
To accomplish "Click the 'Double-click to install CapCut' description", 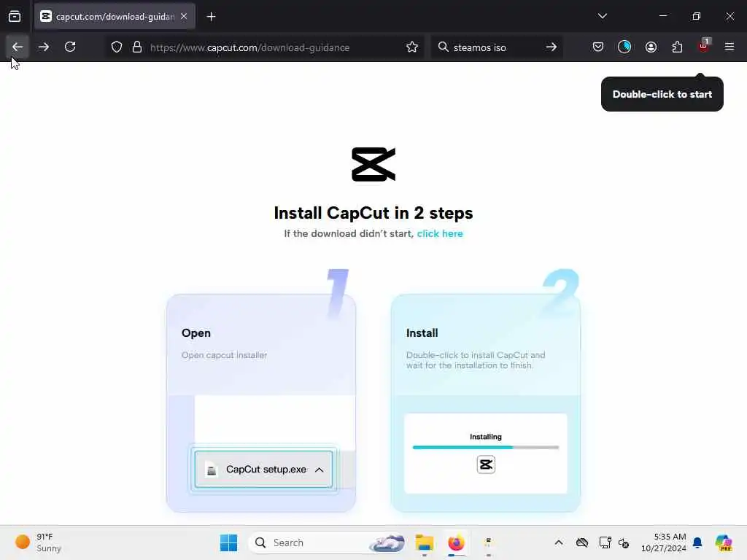I will [x=476, y=360].
